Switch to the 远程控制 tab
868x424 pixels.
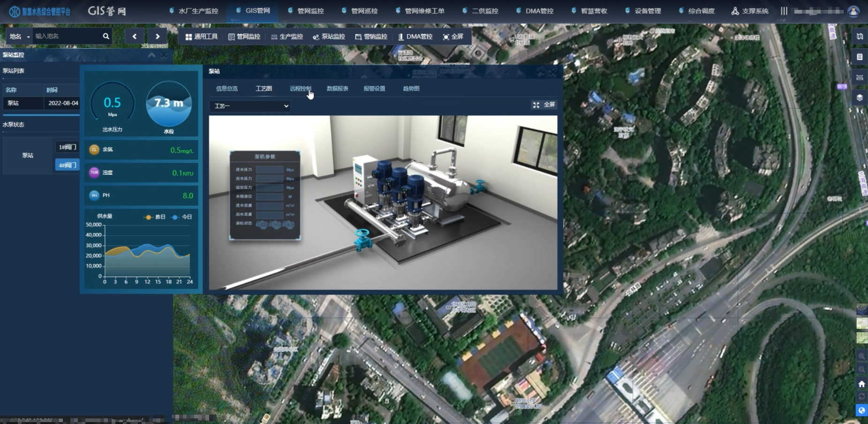(300, 89)
